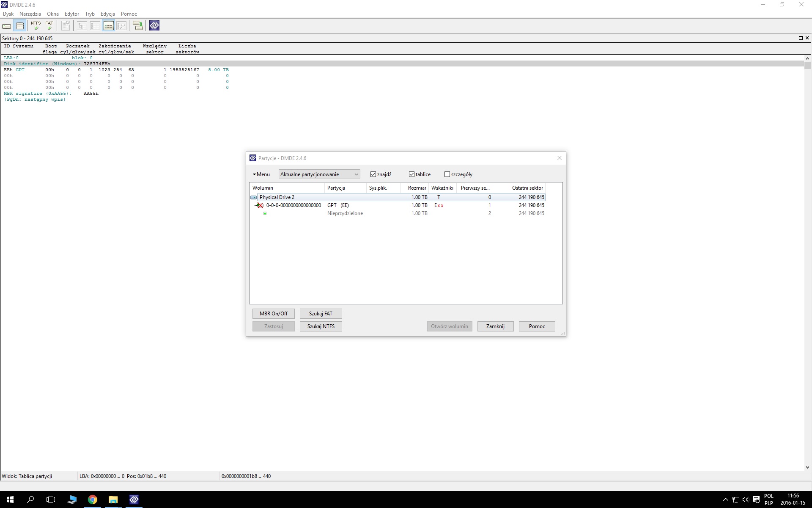Open Windows taskbar search
812x508 pixels.
(30, 500)
